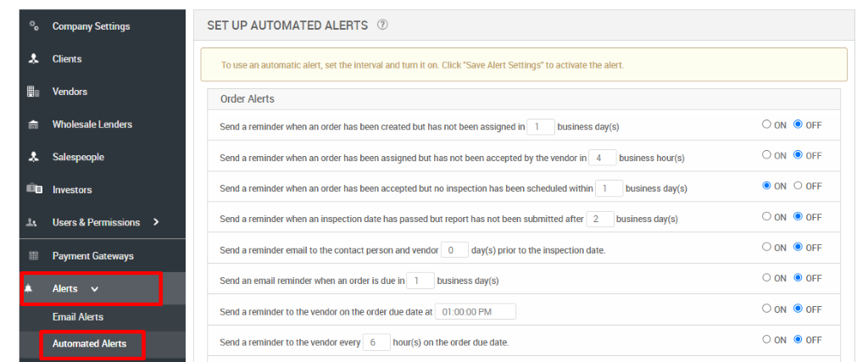Click the Vendors building icon
868x362 pixels.
click(x=34, y=92)
